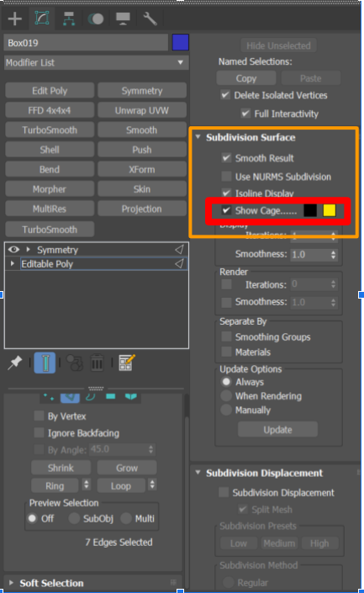This screenshot has width=364, height=593.
Task: Open the Hierarchy panel tab
Action: point(69,19)
